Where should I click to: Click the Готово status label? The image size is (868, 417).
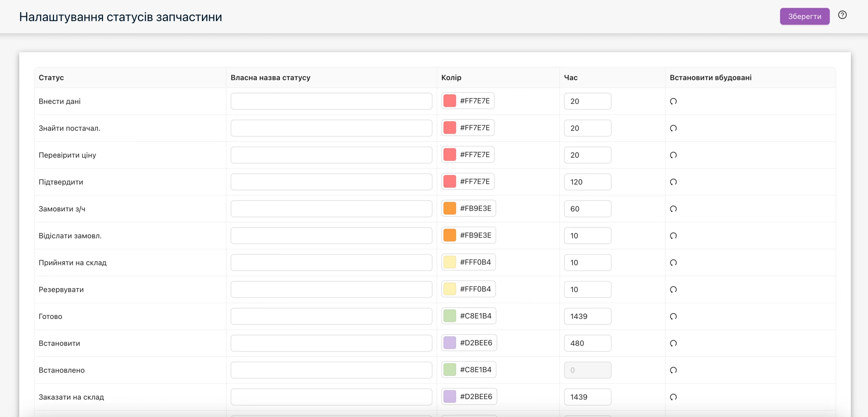[51, 316]
